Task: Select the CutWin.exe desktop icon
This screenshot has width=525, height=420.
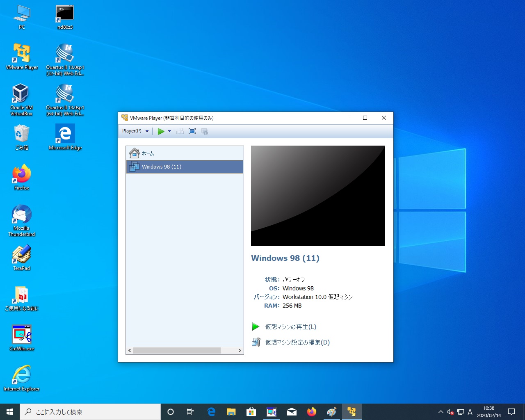Action: point(22,338)
